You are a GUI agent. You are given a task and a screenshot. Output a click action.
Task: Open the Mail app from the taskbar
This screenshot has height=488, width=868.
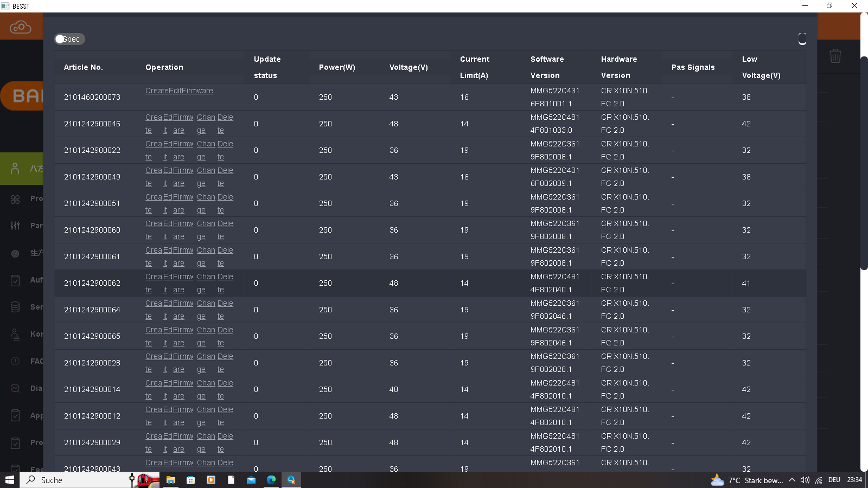tap(251, 480)
